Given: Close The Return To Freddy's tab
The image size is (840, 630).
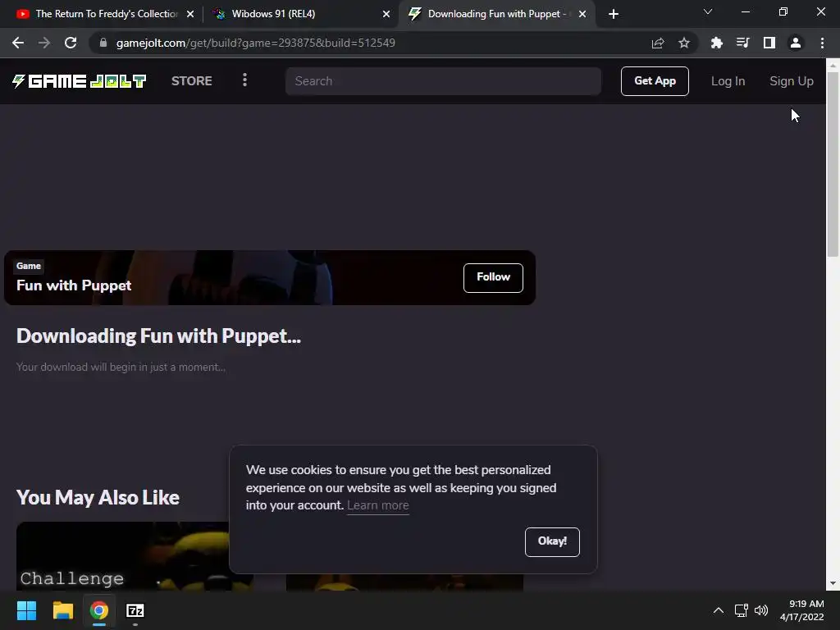Looking at the screenshot, I should tap(190, 14).
